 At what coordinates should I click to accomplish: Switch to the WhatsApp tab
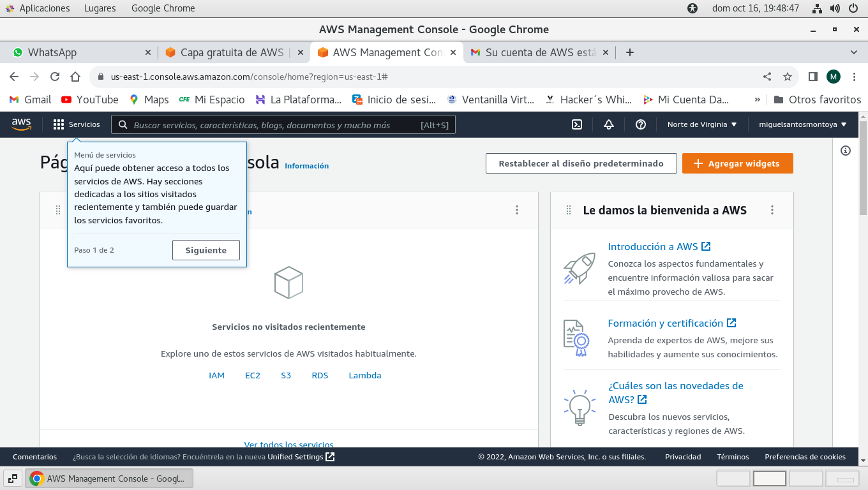[77, 52]
